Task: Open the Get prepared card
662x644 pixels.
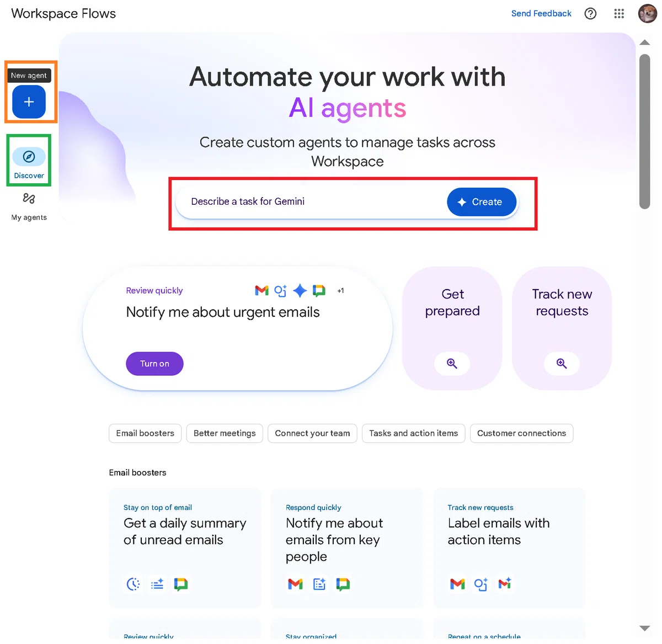Action: click(452, 328)
